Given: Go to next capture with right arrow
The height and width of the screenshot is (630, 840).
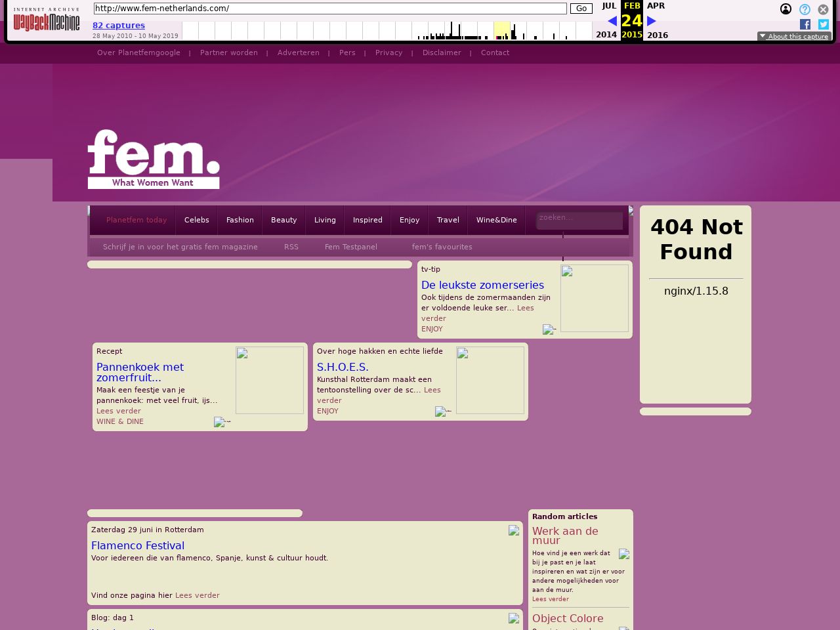Looking at the screenshot, I should (x=652, y=21).
